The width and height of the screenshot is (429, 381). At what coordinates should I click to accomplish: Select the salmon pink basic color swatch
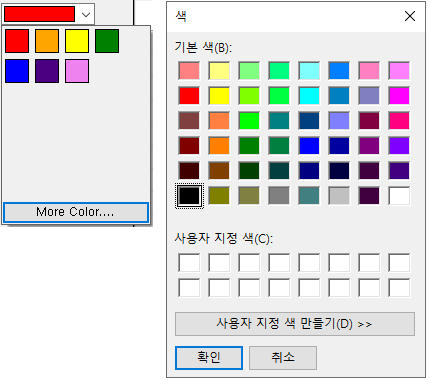point(189,71)
